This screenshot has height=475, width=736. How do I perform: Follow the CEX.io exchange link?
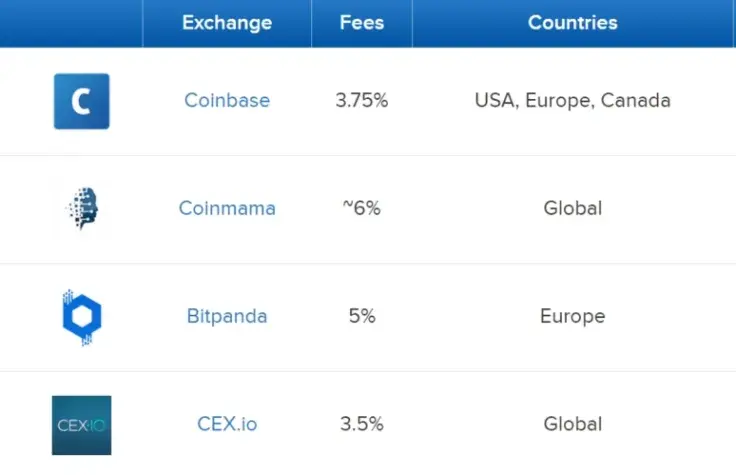click(x=227, y=424)
